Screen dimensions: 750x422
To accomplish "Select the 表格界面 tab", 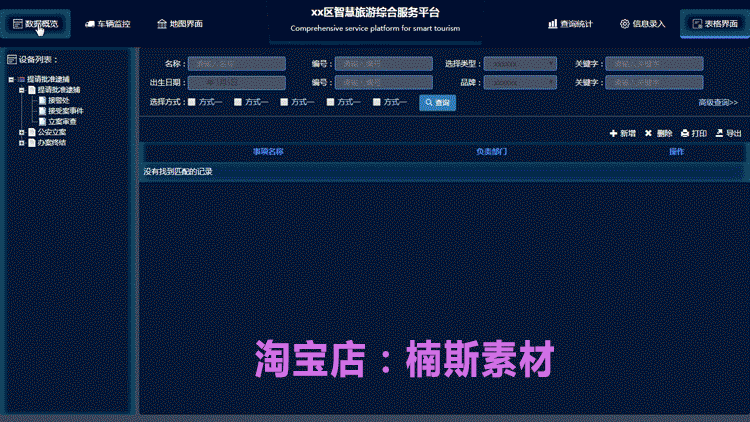I will [715, 24].
